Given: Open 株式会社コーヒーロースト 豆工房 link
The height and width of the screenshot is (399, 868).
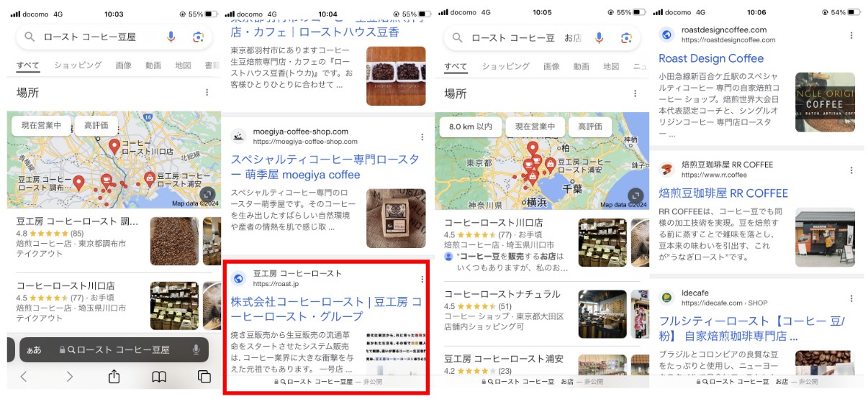Looking at the screenshot, I should [x=326, y=308].
